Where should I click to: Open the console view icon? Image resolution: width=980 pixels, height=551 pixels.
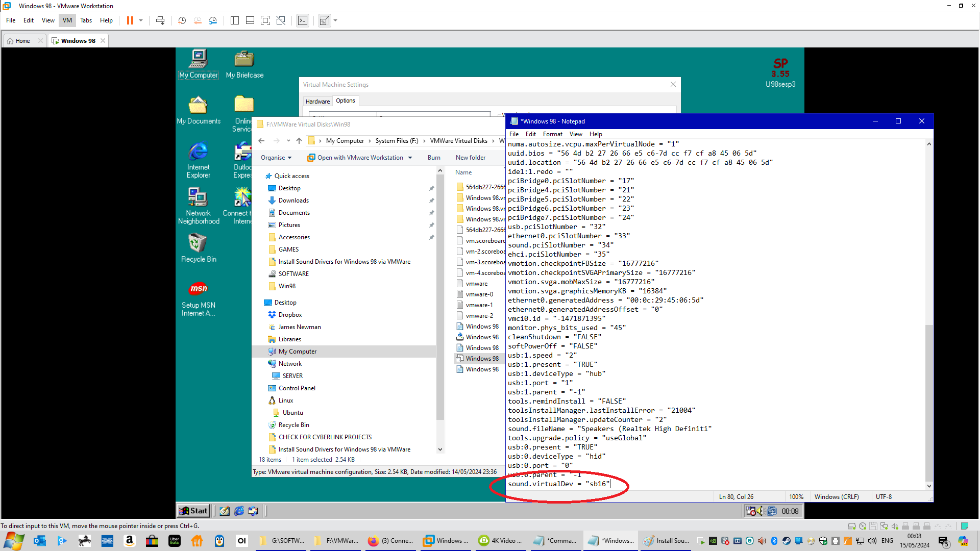(x=303, y=20)
